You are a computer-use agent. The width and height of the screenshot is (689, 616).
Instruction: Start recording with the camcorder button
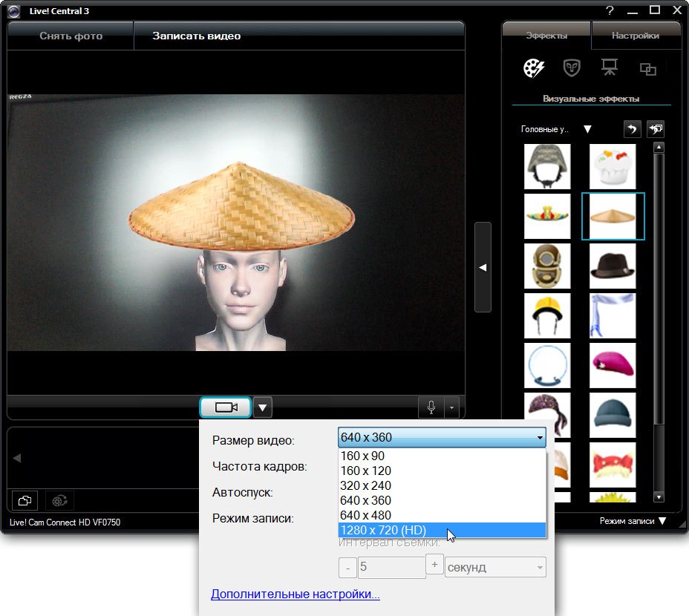226,407
